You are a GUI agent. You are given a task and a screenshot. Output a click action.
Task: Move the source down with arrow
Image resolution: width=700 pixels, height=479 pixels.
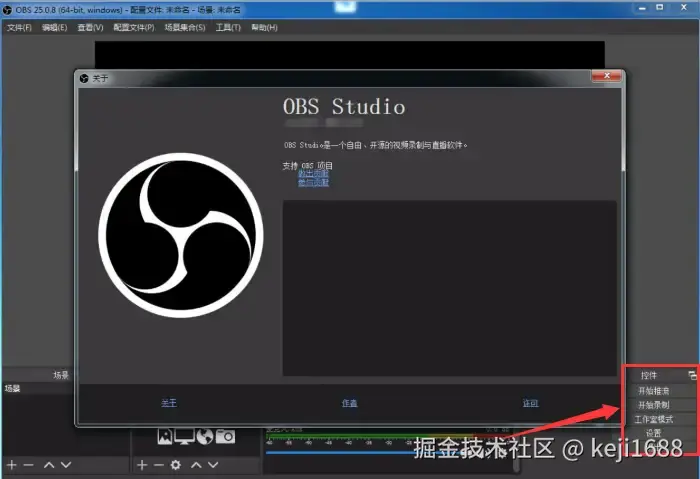(x=213, y=465)
